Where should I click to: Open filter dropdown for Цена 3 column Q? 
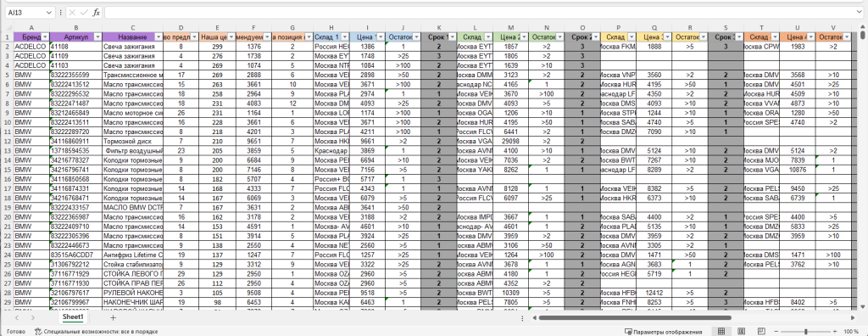pyautogui.click(x=667, y=36)
